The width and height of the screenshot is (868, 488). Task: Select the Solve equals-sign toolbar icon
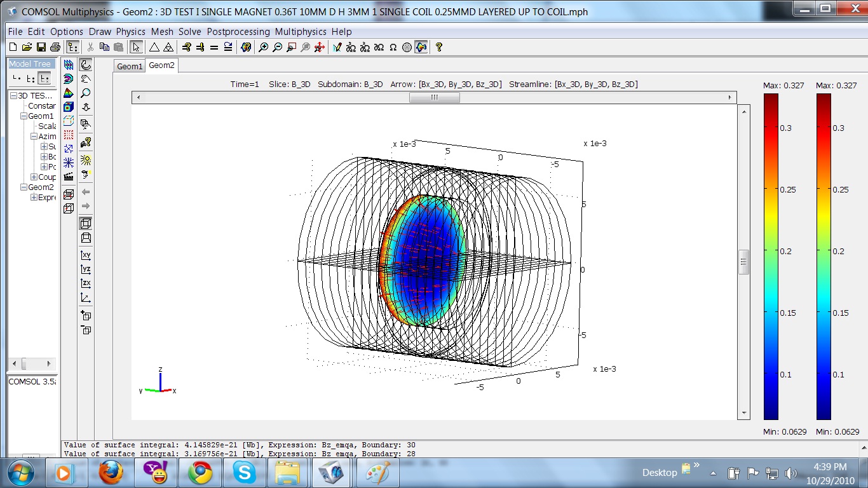[214, 47]
